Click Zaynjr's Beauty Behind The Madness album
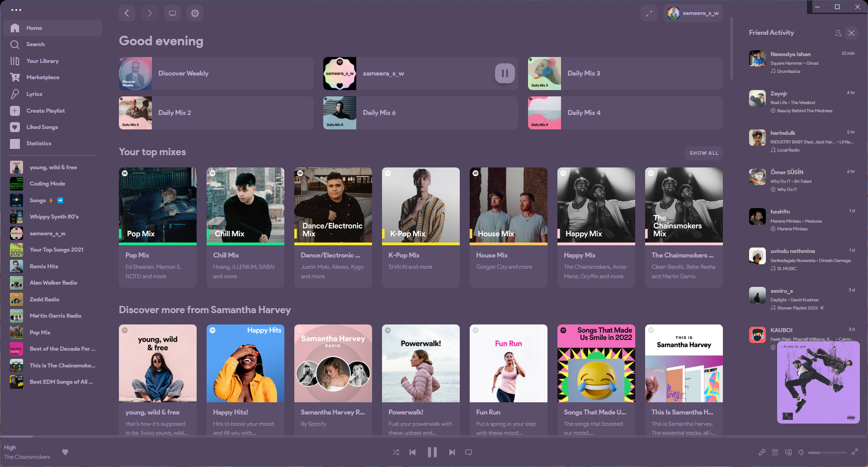This screenshot has height=467, width=868. 805,111
